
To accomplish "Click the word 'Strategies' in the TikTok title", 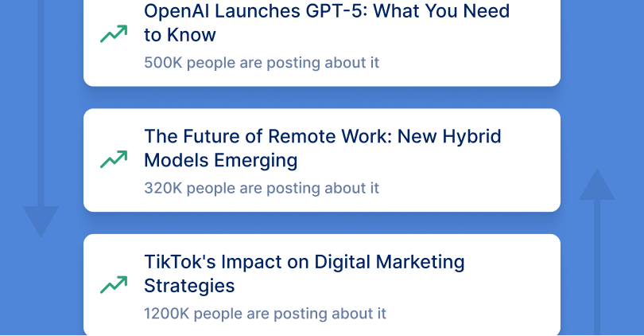I will pos(189,285).
